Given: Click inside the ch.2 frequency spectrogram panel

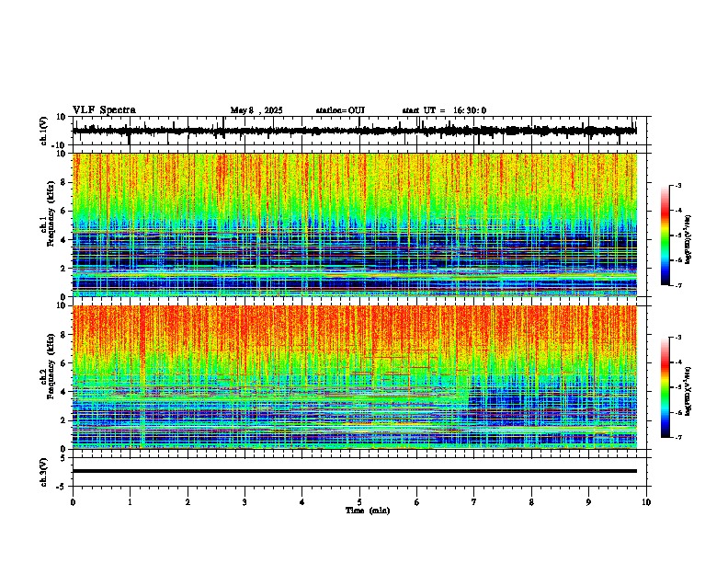Looking at the screenshot, I should 354,377.
